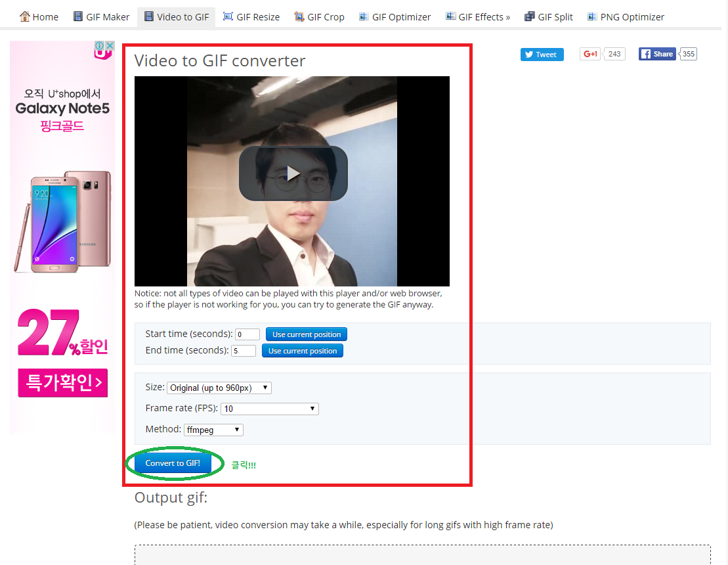Screen dimensions: 728x565
Task: Click the Video to GIF converter heading
Action: 220,61
